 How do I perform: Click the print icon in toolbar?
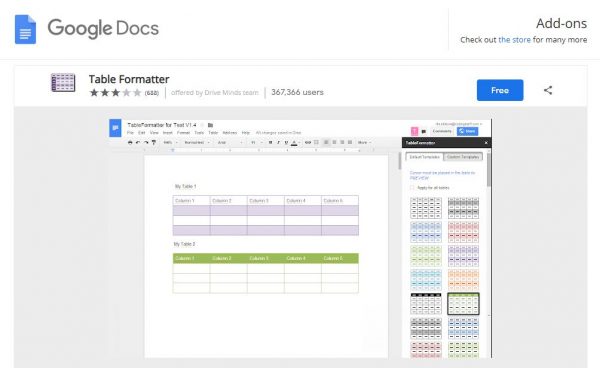click(x=130, y=142)
